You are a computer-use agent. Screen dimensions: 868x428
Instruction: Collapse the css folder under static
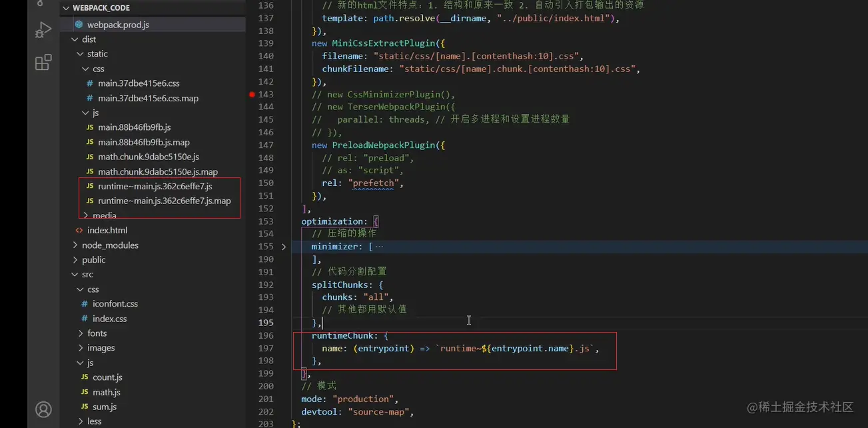pyautogui.click(x=85, y=69)
